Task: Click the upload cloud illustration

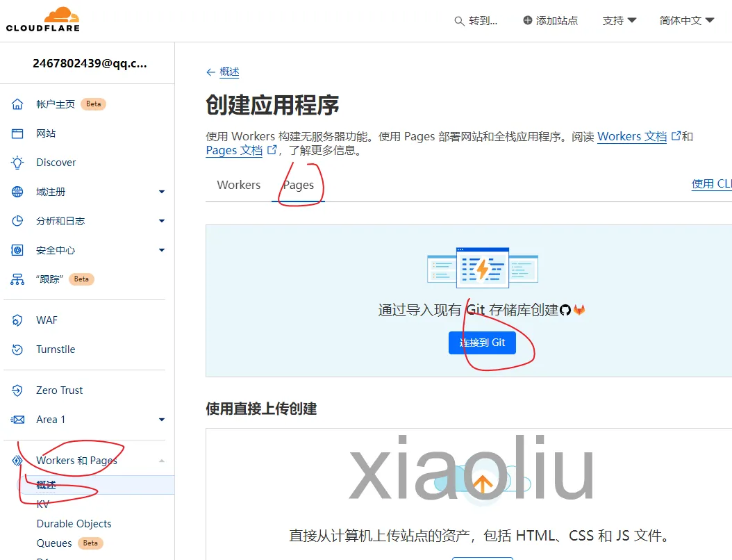Action: (483, 484)
